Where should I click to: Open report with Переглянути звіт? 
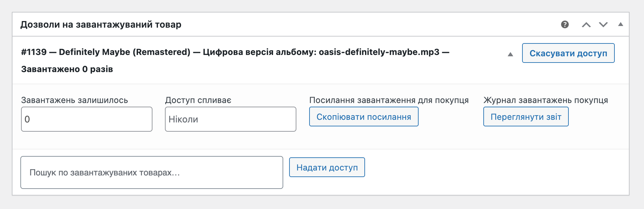tap(526, 117)
